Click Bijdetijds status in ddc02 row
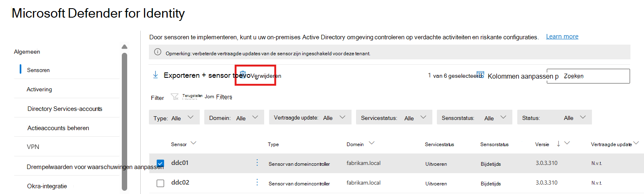 tap(491, 184)
